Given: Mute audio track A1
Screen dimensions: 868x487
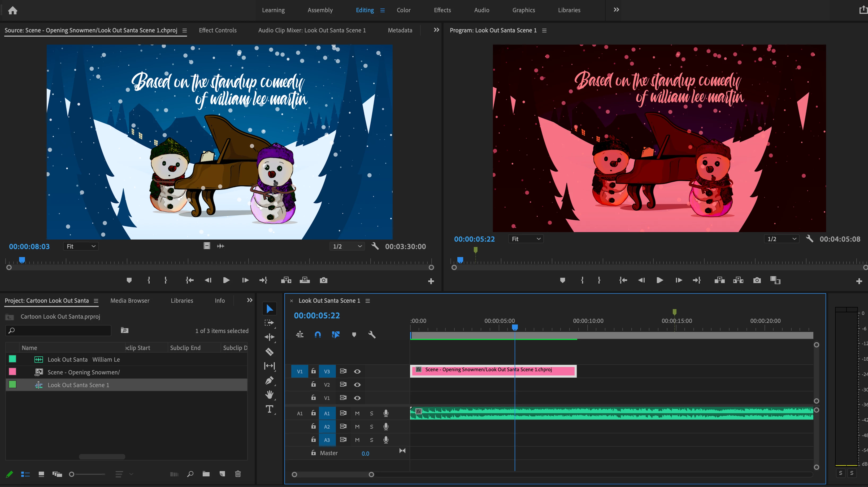Looking at the screenshot, I should 357,413.
